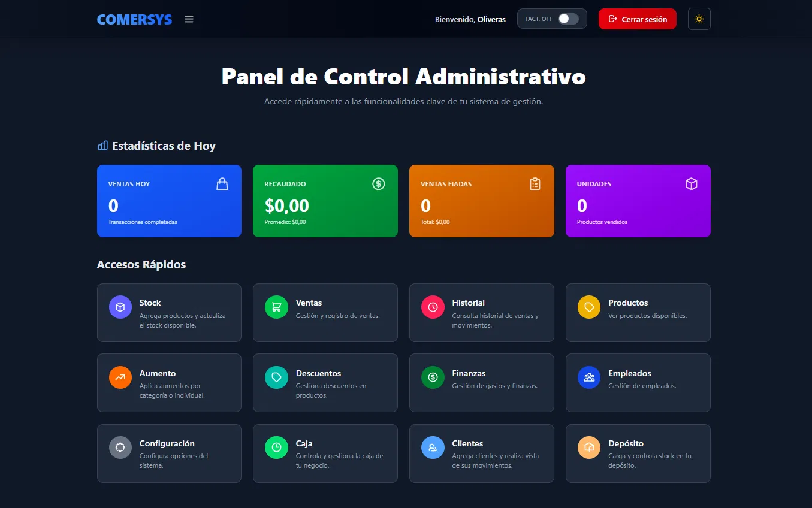
Task: Click the orange Depósito box icon
Action: point(589,447)
